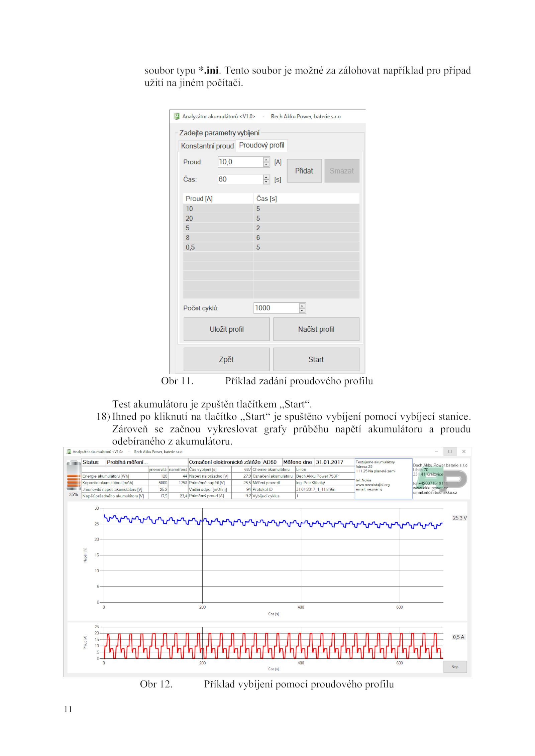Minimize the measurement window

pos(436,452)
